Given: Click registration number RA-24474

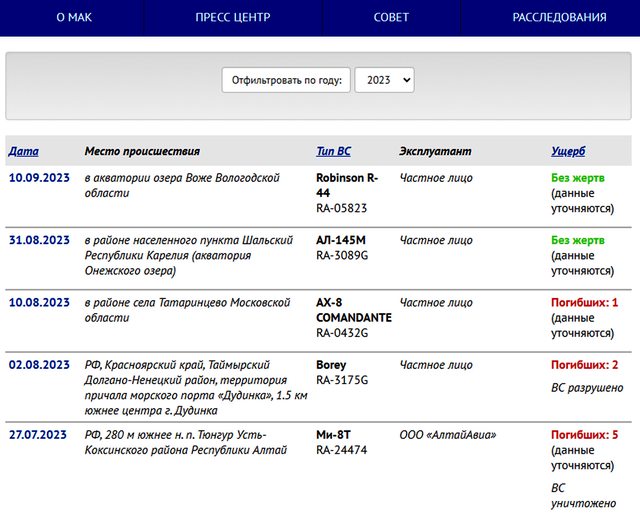Looking at the screenshot, I should (342, 450).
